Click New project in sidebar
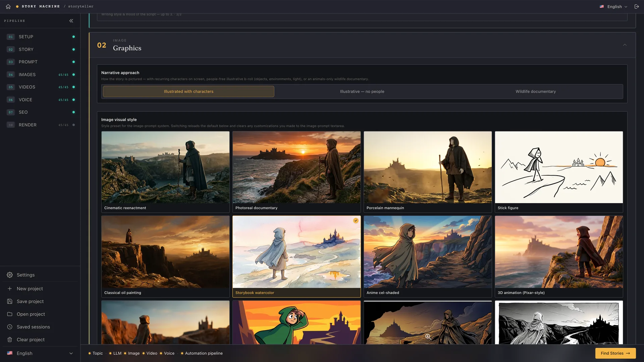This screenshot has height=362, width=644. click(x=30, y=289)
